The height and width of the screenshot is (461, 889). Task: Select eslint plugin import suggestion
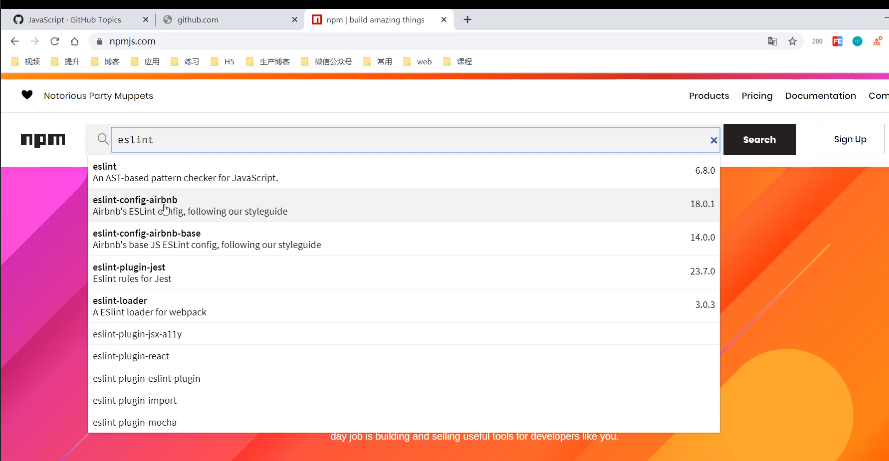pos(404,400)
